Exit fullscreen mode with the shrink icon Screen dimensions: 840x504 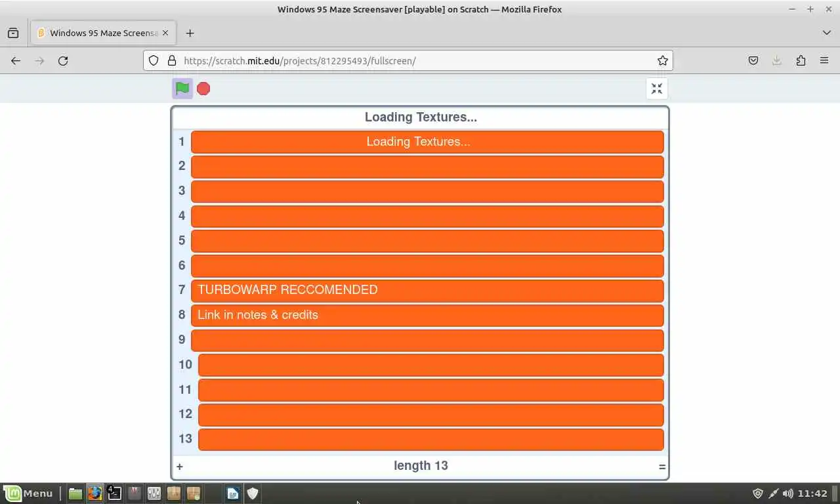pyautogui.click(x=657, y=89)
